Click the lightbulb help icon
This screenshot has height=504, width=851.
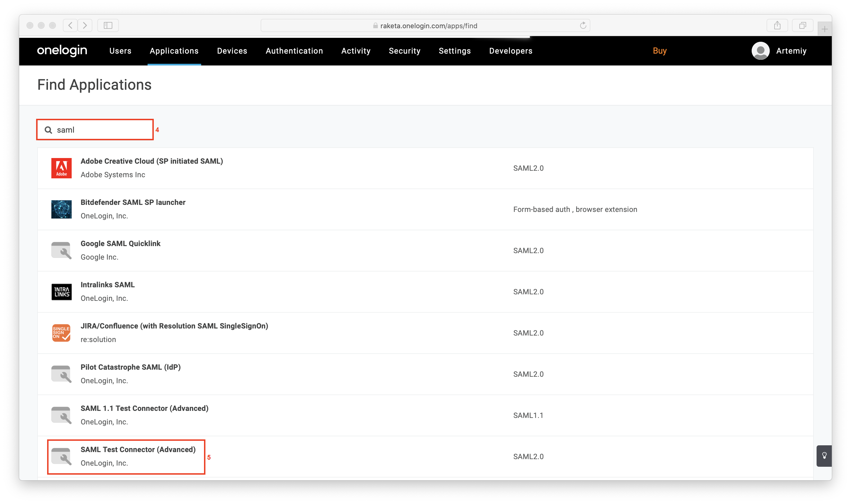pyautogui.click(x=824, y=456)
